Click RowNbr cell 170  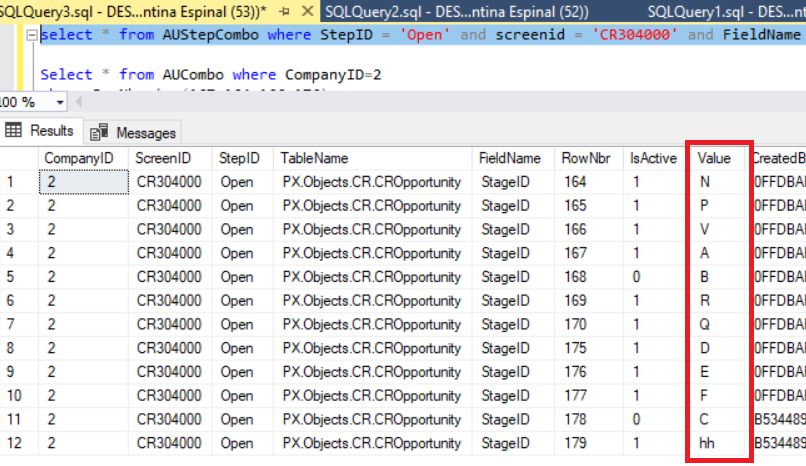589,324
